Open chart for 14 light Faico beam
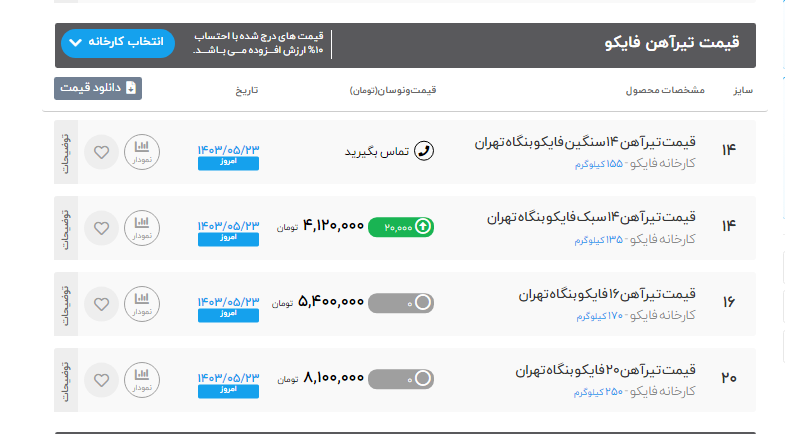The image size is (785, 434). (142, 229)
